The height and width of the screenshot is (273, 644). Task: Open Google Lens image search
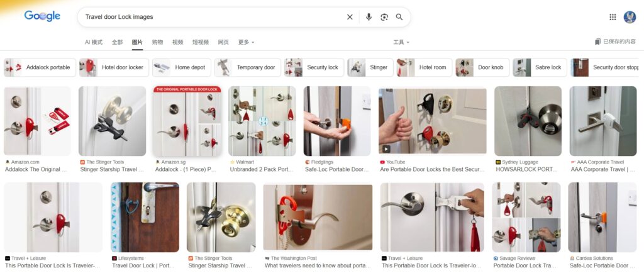click(384, 17)
